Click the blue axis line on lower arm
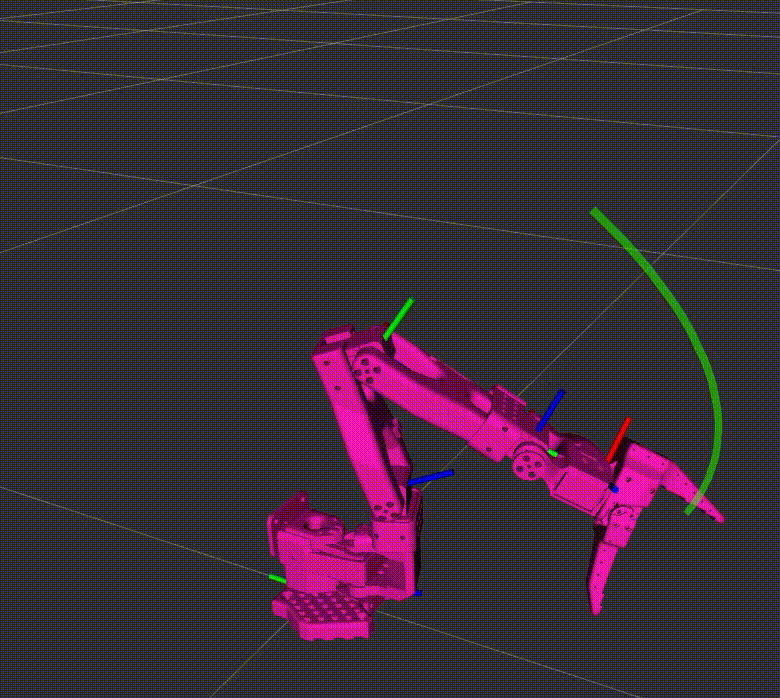 click(431, 477)
